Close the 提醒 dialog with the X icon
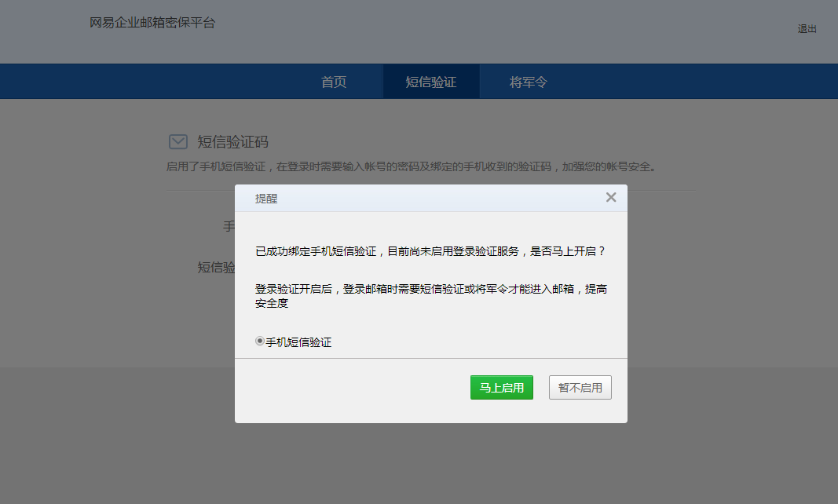 coord(611,198)
